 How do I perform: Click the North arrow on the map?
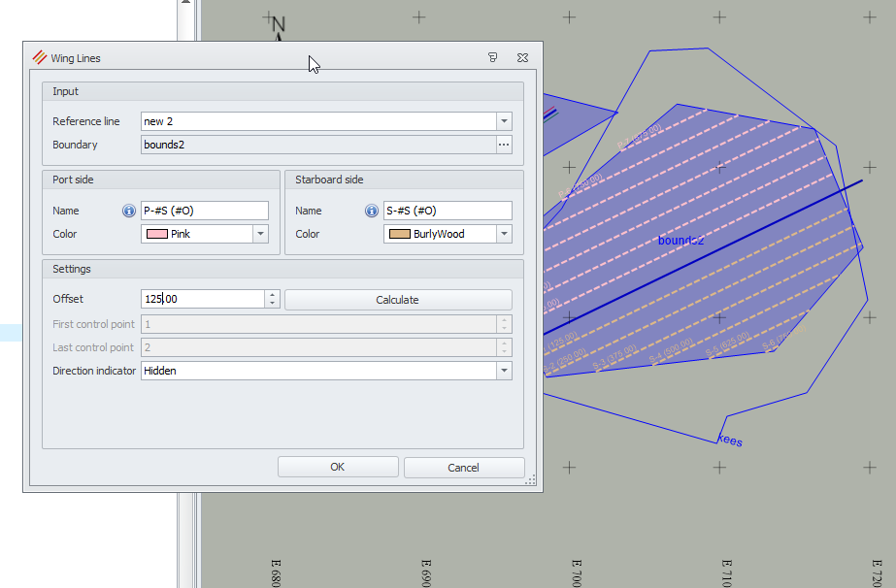click(x=279, y=27)
